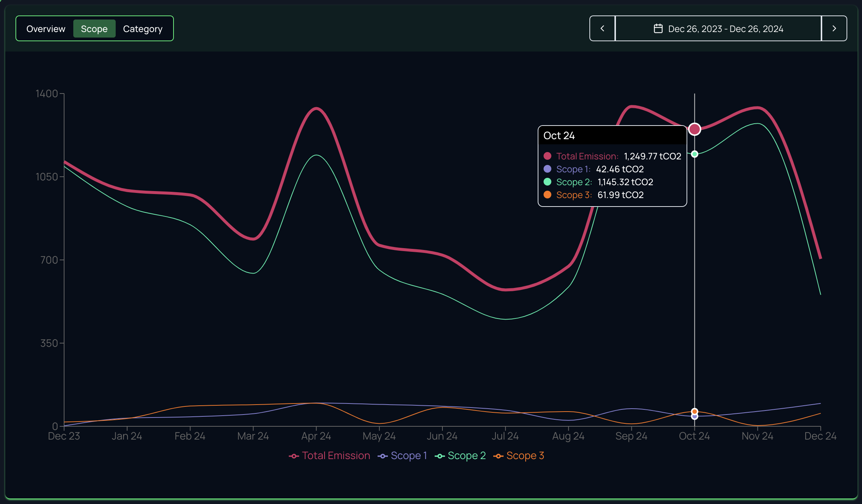The height and width of the screenshot is (504, 862).
Task: Click Scope 3 legend marker icon
Action: point(498,456)
